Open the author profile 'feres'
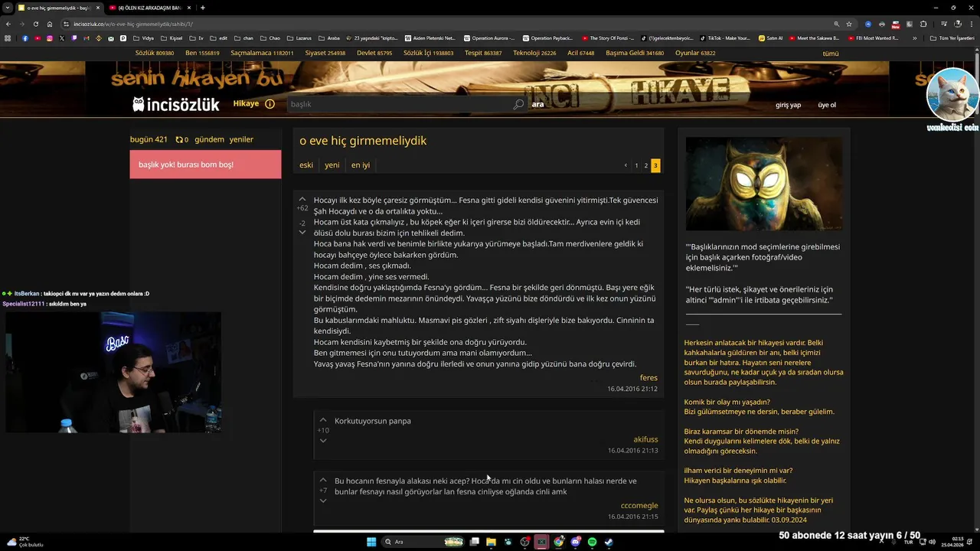This screenshot has width=980, height=551. [648, 378]
